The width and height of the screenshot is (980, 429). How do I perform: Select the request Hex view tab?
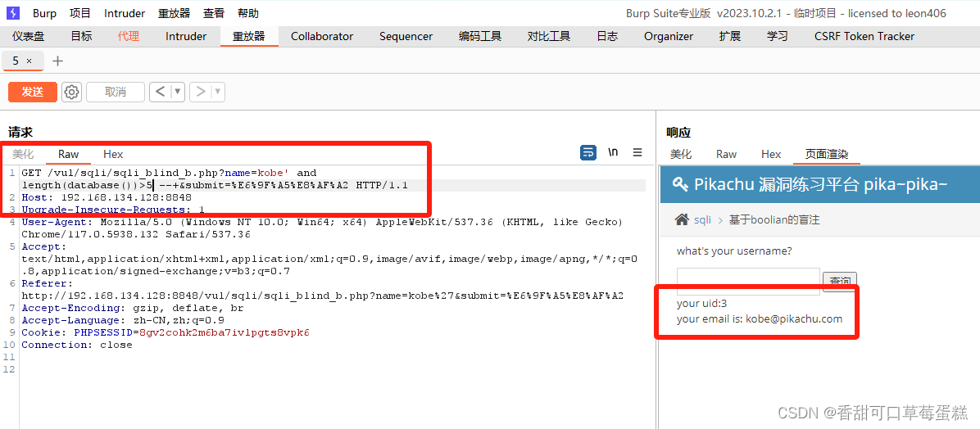(x=113, y=154)
